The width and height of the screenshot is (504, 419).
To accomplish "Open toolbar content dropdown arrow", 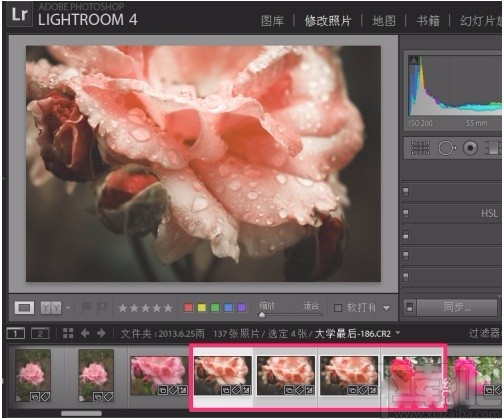I will pyautogui.click(x=387, y=308).
